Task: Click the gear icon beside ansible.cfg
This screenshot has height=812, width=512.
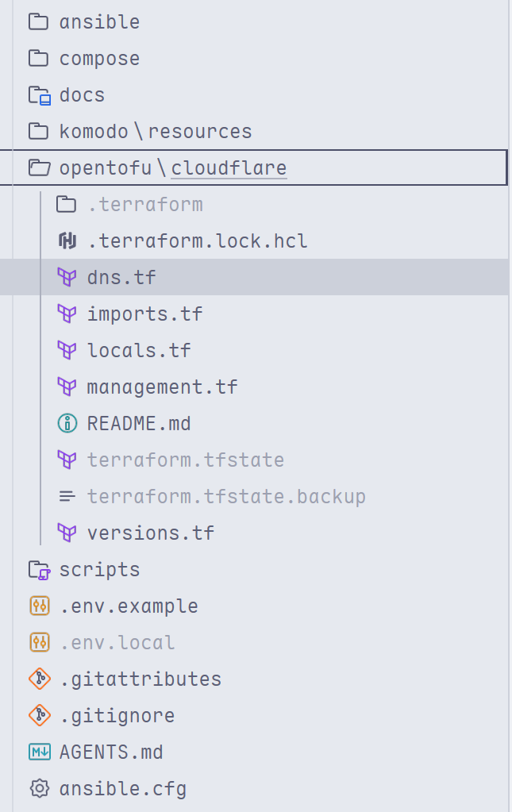Action: pos(40,788)
